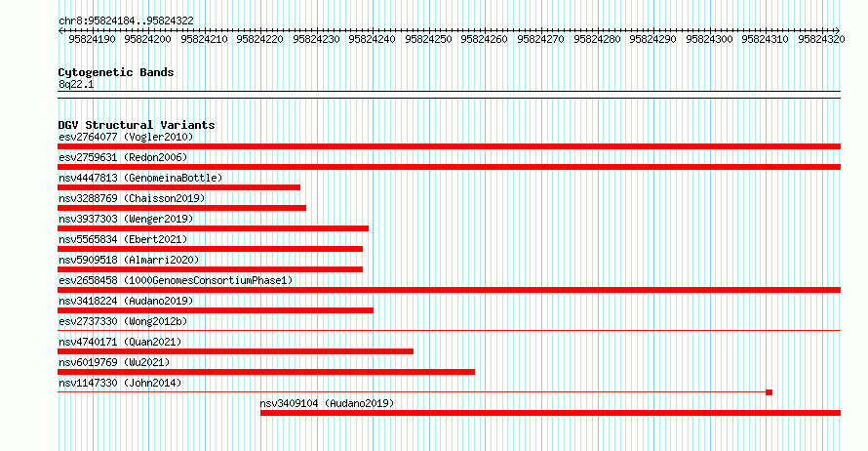Viewport: 868px width, 451px height.
Task: Click the red bar for esv2759631
Action: pyautogui.click(x=449, y=167)
